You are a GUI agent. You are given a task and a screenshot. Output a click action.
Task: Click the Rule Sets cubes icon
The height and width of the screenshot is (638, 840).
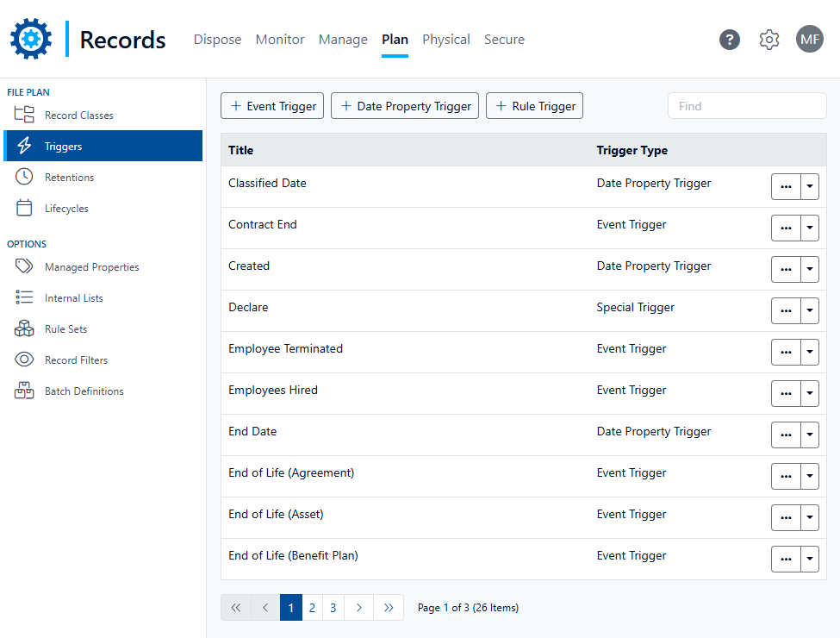[x=25, y=328]
